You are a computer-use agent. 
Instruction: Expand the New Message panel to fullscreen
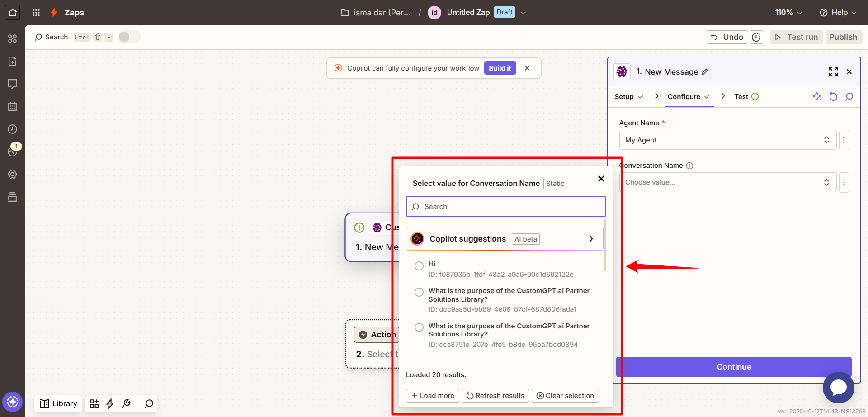pyautogui.click(x=833, y=71)
